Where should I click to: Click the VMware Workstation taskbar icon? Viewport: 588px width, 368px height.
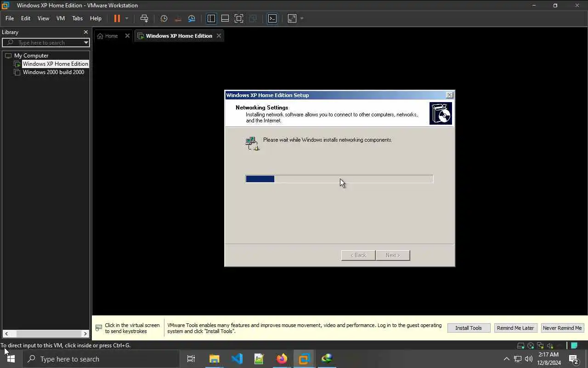coord(304,359)
